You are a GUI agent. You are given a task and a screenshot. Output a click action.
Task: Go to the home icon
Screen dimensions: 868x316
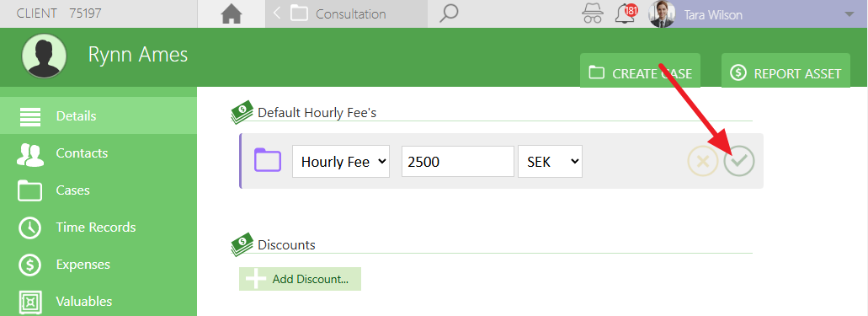pyautogui.click(x=232, y=13)
